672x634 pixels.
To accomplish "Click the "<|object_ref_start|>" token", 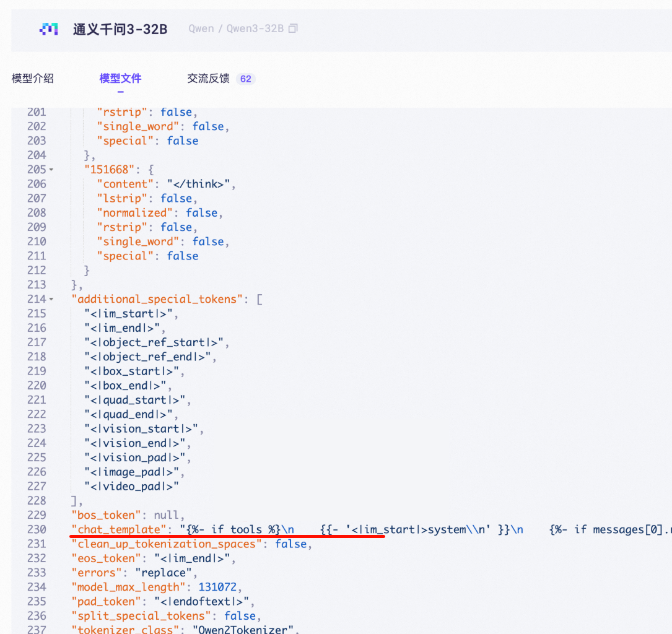I will tap(154, 343).
